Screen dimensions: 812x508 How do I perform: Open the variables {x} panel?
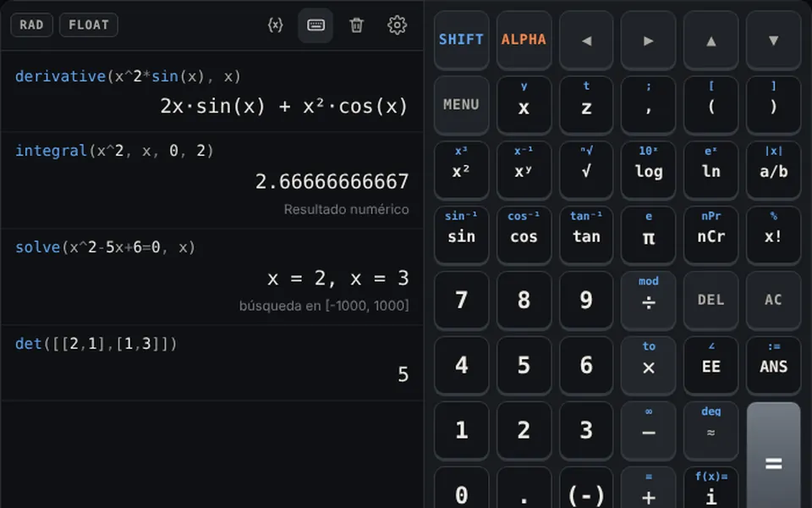[276, 25]
